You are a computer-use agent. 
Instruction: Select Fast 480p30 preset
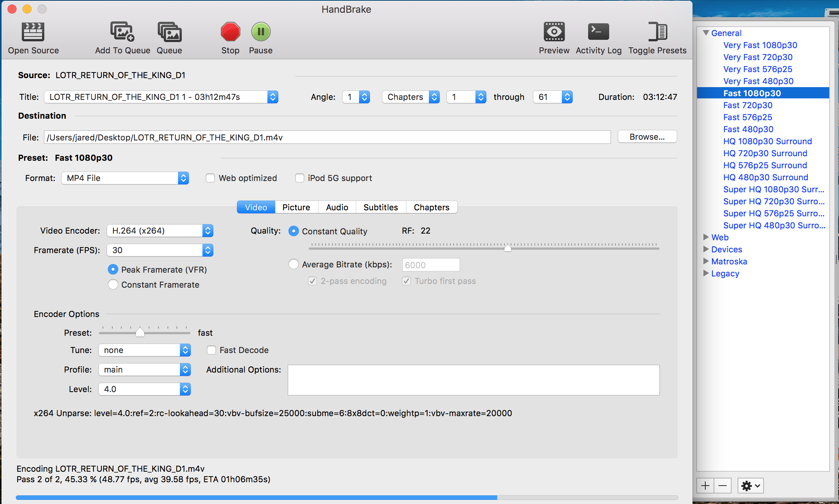[748, 129]
